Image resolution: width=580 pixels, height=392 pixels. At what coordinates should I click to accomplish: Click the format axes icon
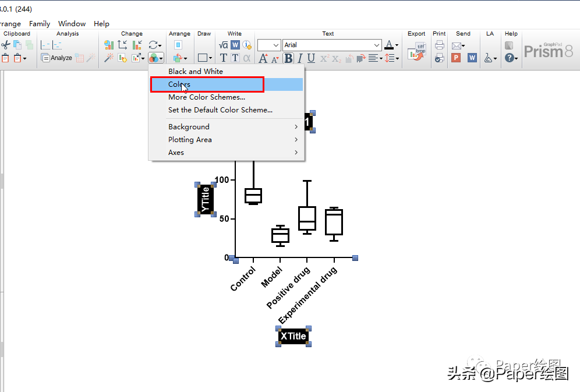122,45
